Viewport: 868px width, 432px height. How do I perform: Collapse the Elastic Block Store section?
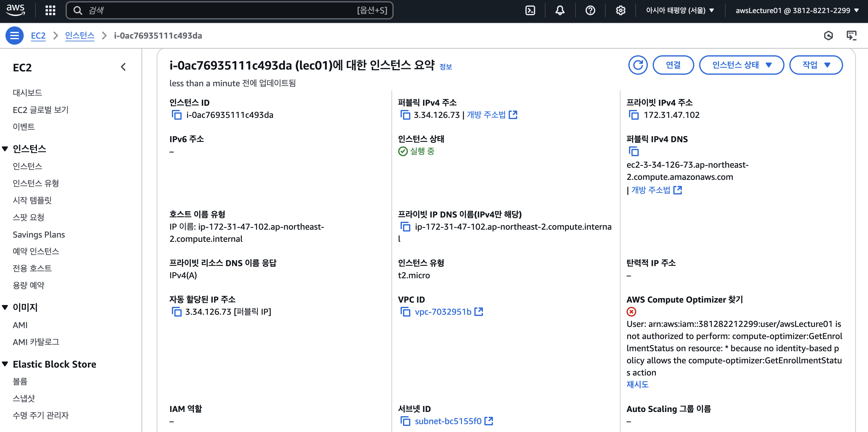click(x=5, y=364)
